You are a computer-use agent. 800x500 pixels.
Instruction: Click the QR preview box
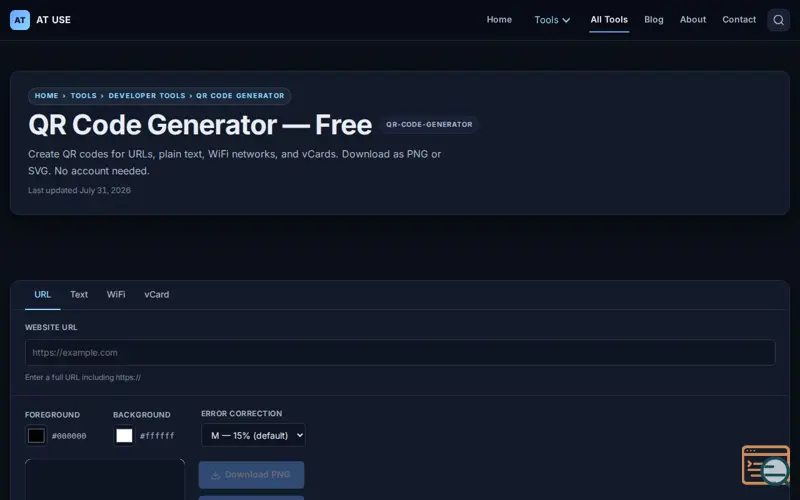click(x=105, y=480)
